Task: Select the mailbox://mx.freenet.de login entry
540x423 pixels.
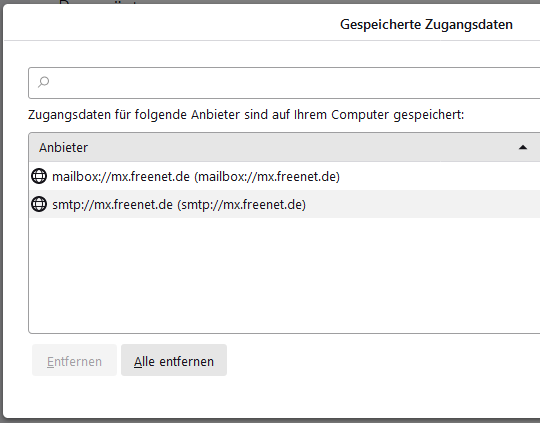Action: [284, 176]
